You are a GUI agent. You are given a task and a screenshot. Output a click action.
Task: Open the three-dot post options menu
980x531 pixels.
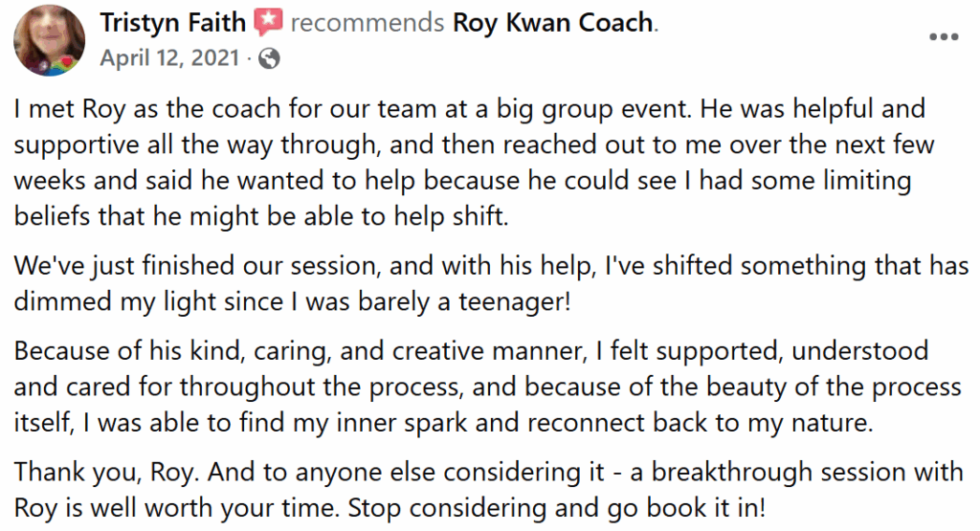(x=944, y=37)
